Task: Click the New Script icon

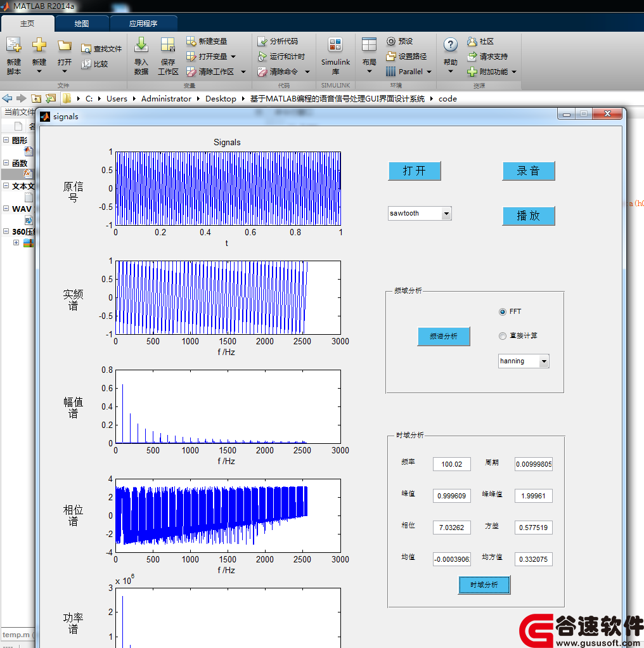Action: [x=14, y=45]
